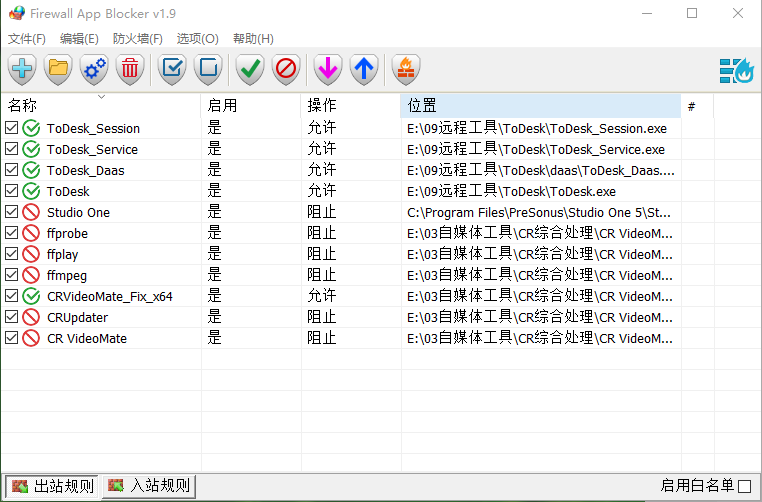This screenshot has width=762, height=502.
Task: Select the 出站规则 tab
Action: coord(52,486)
